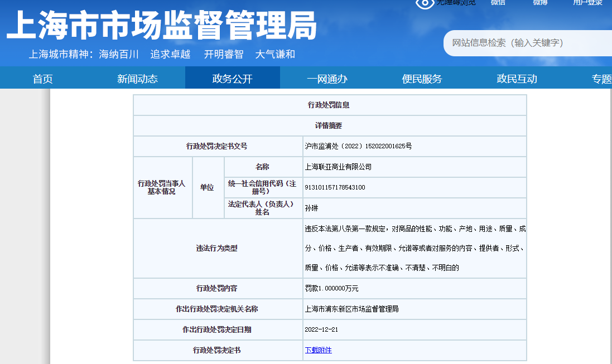Click the credit code 913101157178543100
Viewport: 612px width, 364px height.
pos(335,187)
